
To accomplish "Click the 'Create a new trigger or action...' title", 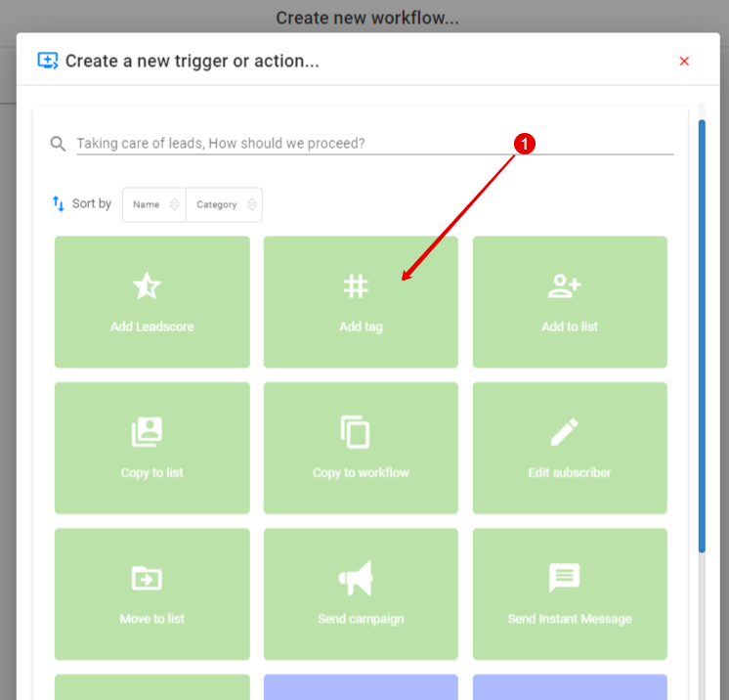I will coord(192,61).
